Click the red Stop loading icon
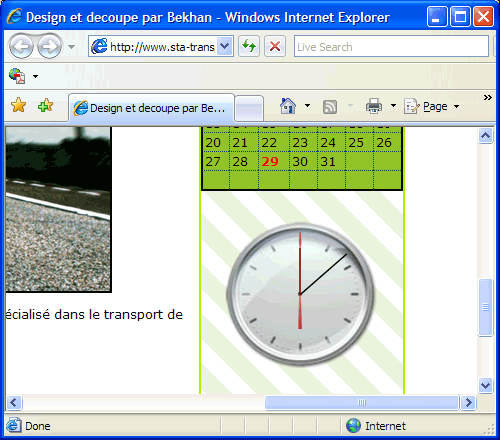The image size is (500, 440). (275, 46)
